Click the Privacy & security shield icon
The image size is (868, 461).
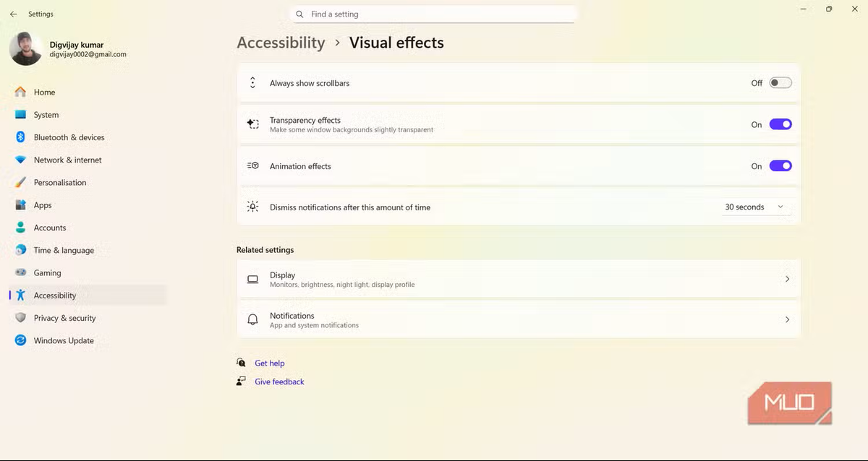pos(20,318)
